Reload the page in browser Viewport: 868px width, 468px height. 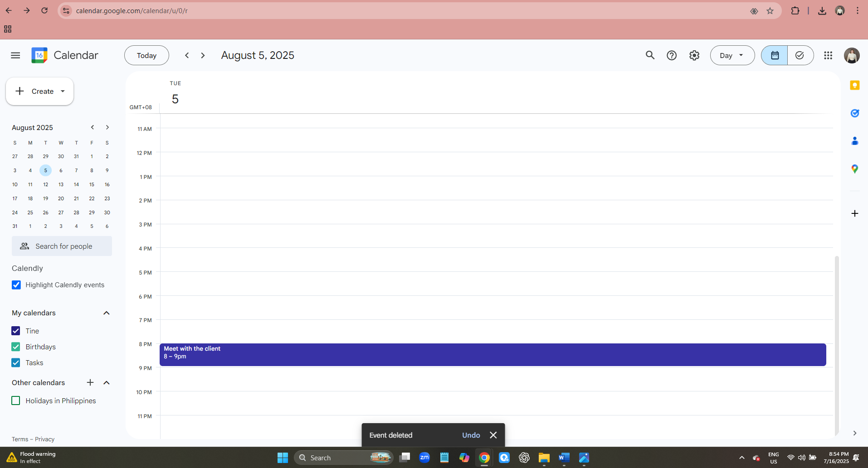click(44, 10)
